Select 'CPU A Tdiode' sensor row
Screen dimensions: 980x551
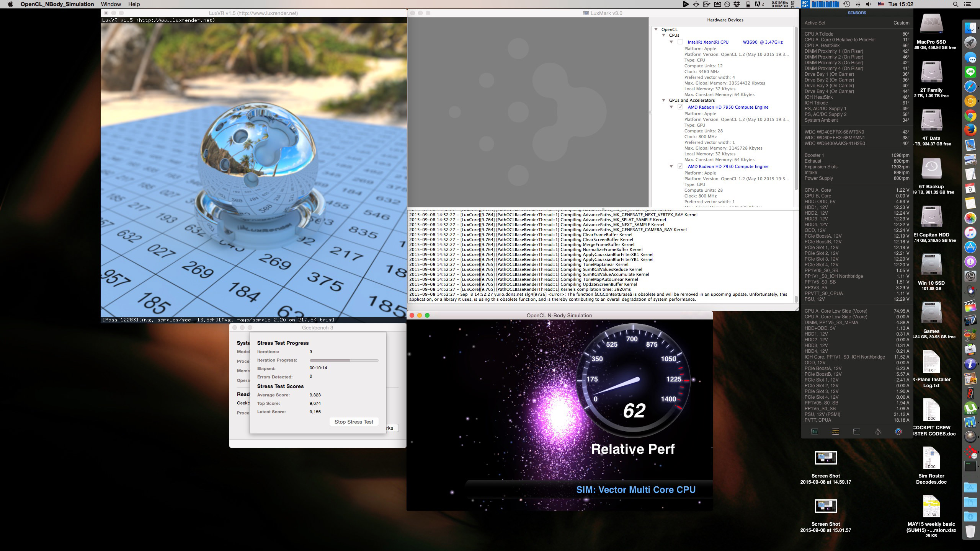click(x=857, y=34)
